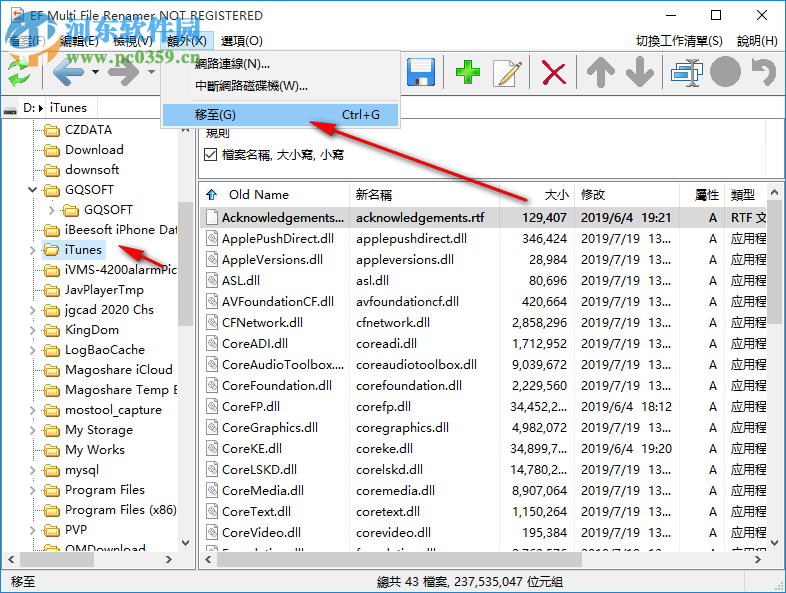Click the D: drive breadcrumb
This screenshot has height=593, width=786.
tap(29, 108)
